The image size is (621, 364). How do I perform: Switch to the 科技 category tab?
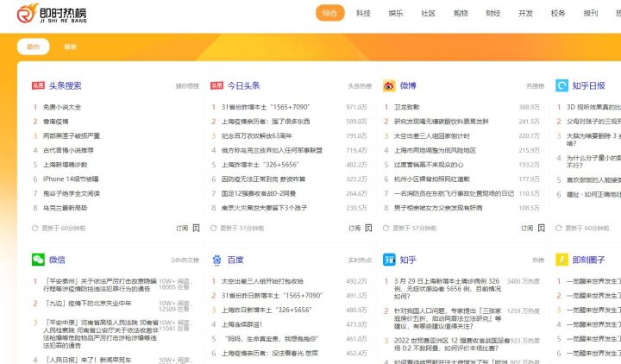point(363,13)
